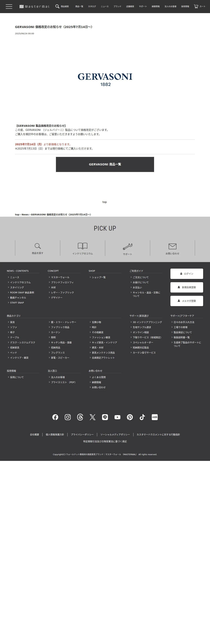Open the Threads icon
The height and width of the screenshot is (644, 210).
coord(80,417)
